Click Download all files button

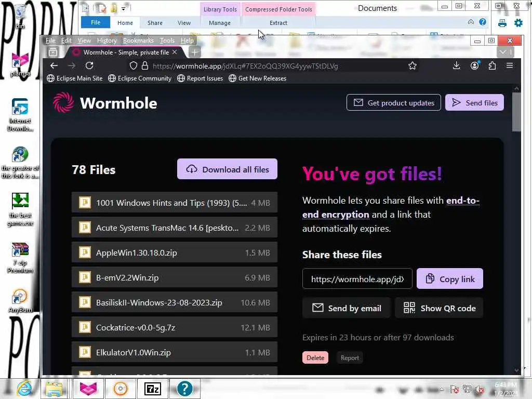point(227,169)
